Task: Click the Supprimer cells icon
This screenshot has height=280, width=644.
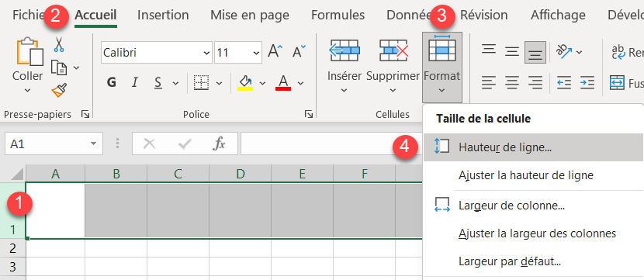Action: tap(393, 50)
